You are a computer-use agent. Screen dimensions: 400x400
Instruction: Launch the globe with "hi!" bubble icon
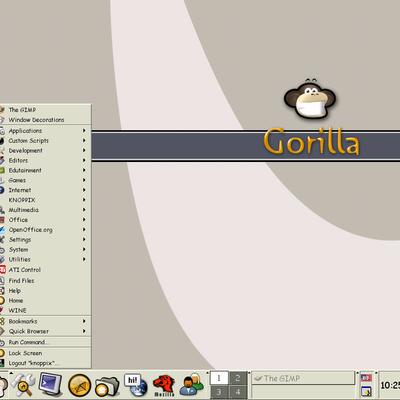click(136, 385)
